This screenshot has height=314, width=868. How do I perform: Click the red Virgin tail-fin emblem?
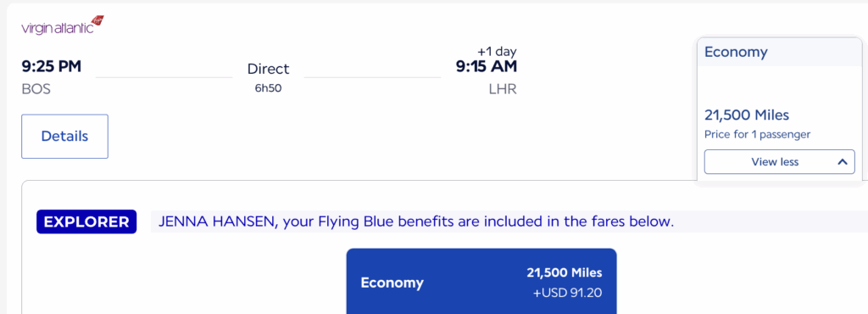pyautogui.click(x=98, y=20)
